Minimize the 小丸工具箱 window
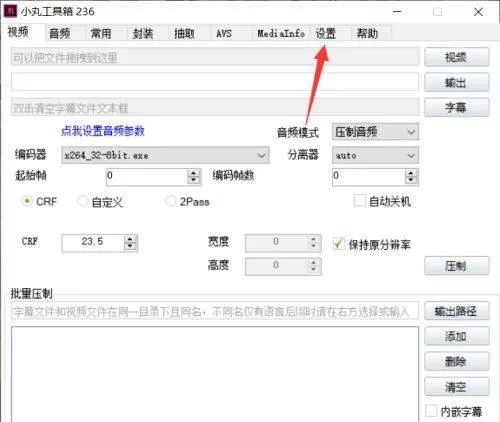The image size is (500, 422). tap(397, 12)
